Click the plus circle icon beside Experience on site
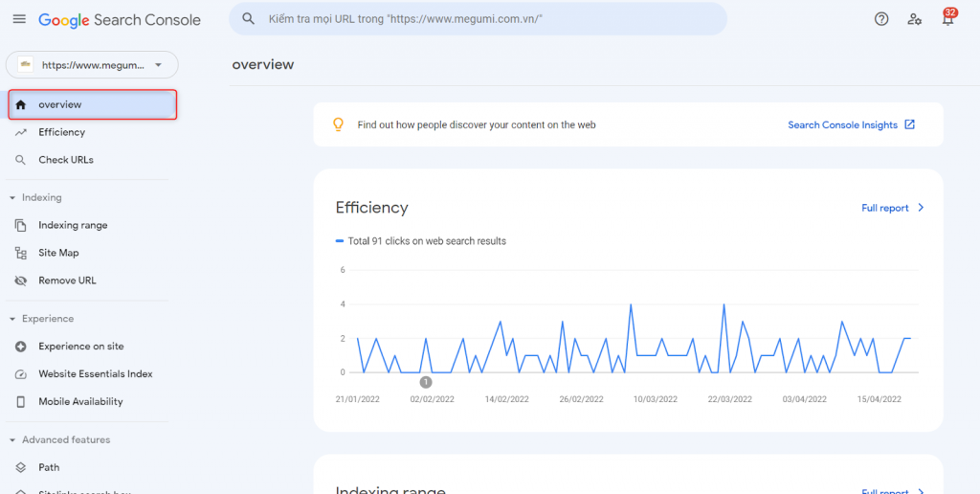Viewport: 980px width, 494px height. [21, 347]
